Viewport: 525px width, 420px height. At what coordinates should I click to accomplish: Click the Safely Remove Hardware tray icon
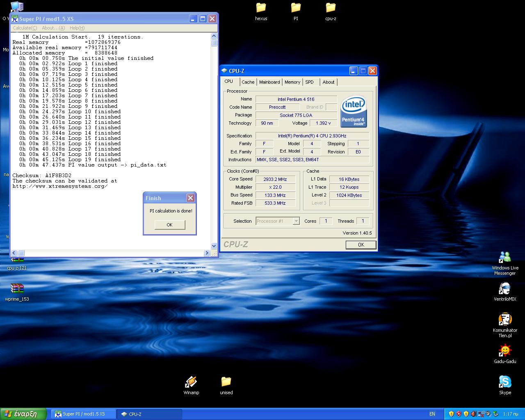coord(495,414)
